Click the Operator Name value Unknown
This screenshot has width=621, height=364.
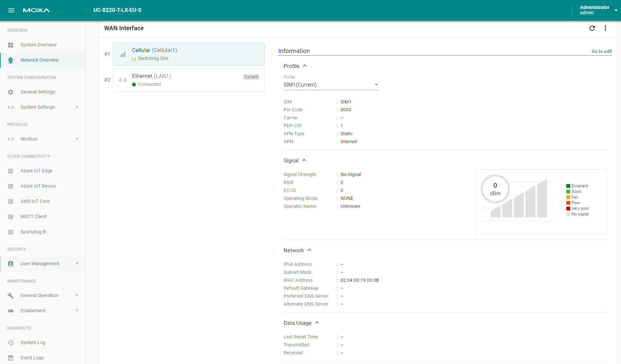point(350,206)
